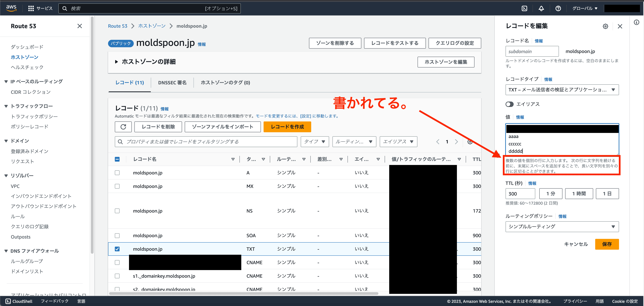Click the test record button
The image size is (644, 306).
pos(395,43)
